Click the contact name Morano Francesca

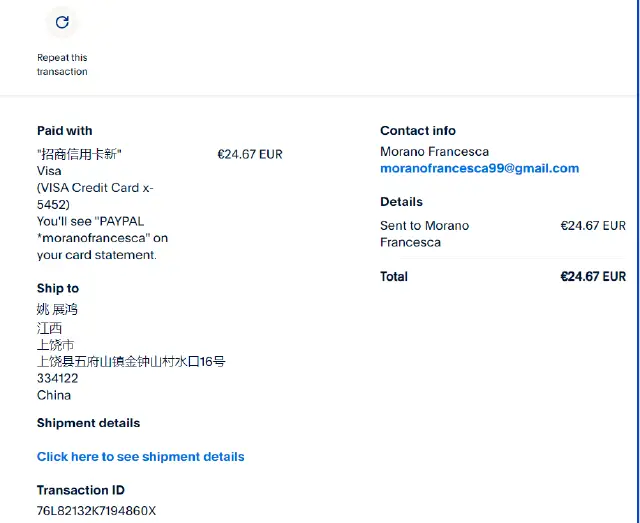434,152
